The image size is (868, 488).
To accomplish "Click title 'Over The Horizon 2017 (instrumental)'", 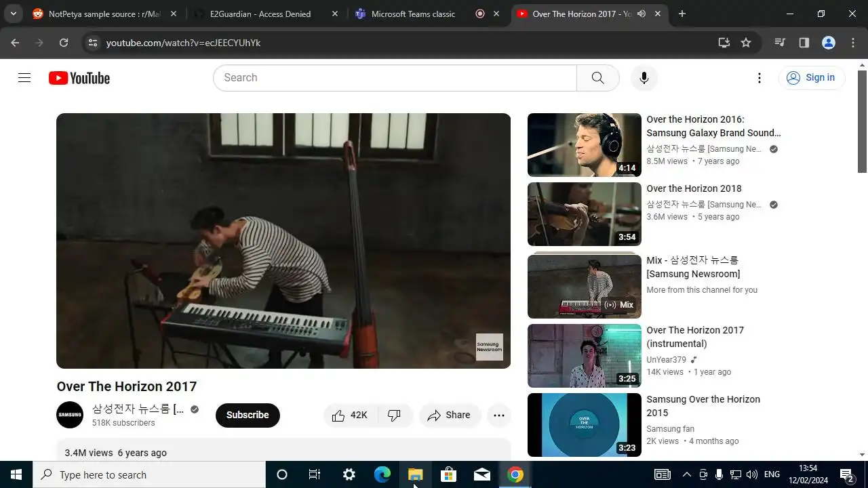I will (x=695, y=337).
